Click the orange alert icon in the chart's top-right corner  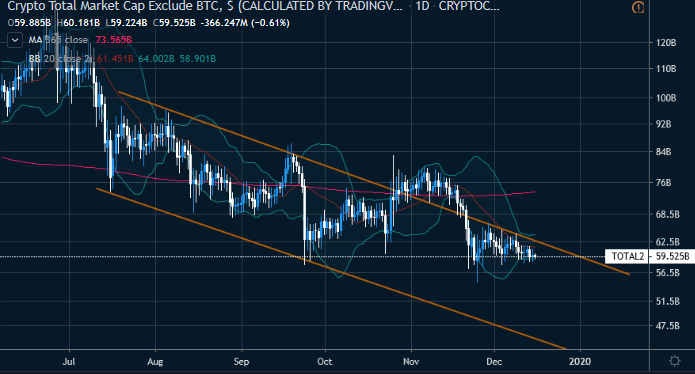click(x=638, y=7)
